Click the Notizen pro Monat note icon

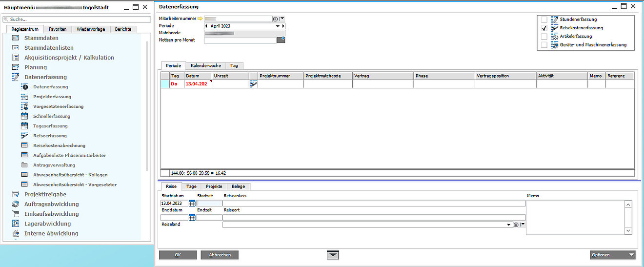click(x=281, y=40)
